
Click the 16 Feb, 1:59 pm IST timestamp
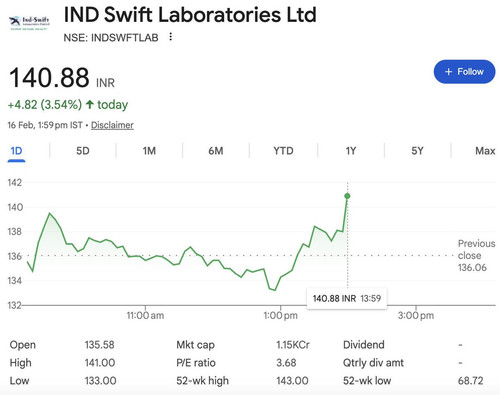point(45,125)
